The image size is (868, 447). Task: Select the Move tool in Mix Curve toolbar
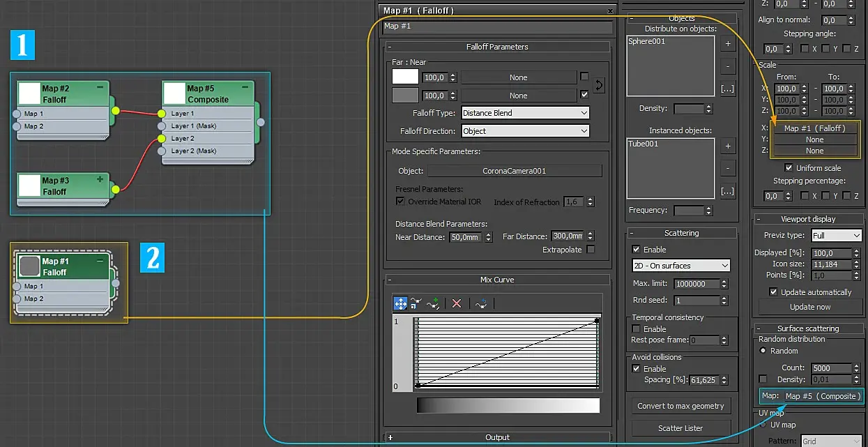coord(400,303)
